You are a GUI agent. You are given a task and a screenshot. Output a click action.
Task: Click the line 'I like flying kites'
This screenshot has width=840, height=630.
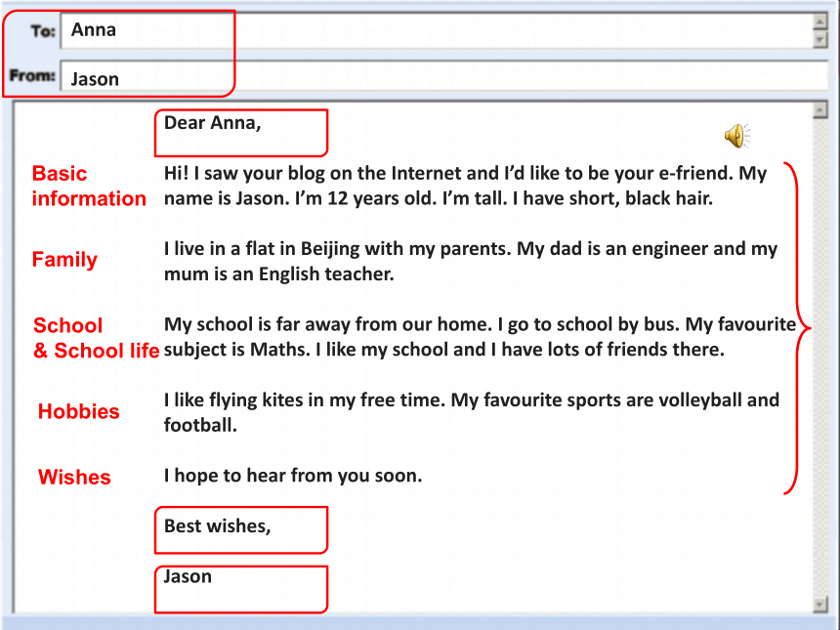472,400
